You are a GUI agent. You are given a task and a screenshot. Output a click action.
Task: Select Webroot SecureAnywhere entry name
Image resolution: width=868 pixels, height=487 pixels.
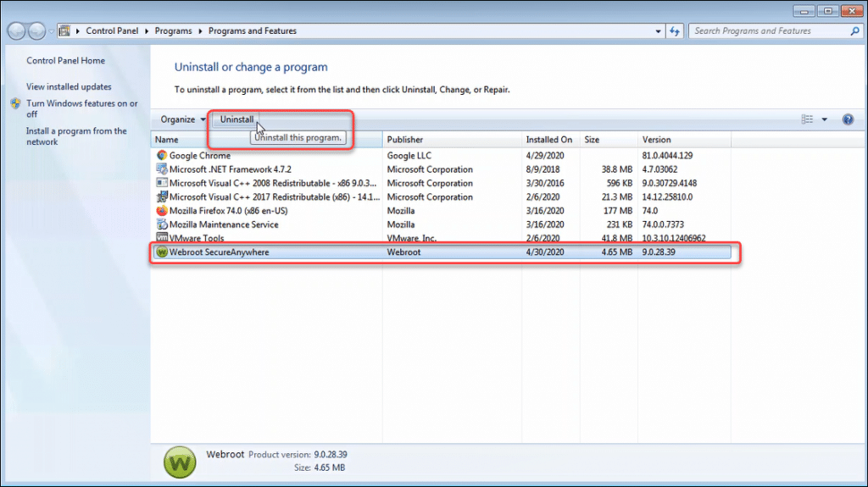click(220, 252)
